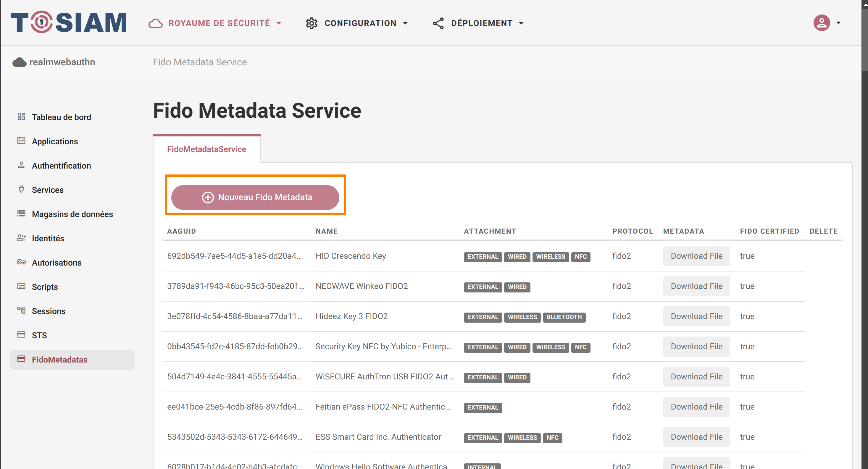Image resolution: width=868 pixels, height=469 pixels.
Task: Click the Authentification person icon
Action: pyautogui.click(x=21, y=165)
